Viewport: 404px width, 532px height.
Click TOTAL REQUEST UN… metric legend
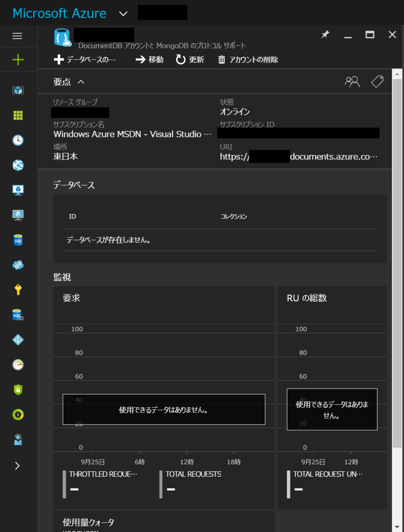pyautogui.click(x=325, y=484)
